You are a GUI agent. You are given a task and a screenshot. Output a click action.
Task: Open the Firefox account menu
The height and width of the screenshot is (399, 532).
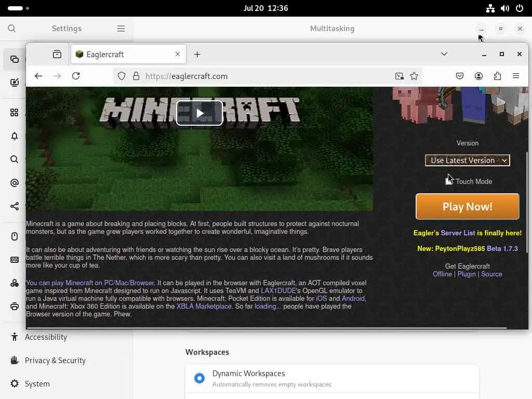click(478, 76)
